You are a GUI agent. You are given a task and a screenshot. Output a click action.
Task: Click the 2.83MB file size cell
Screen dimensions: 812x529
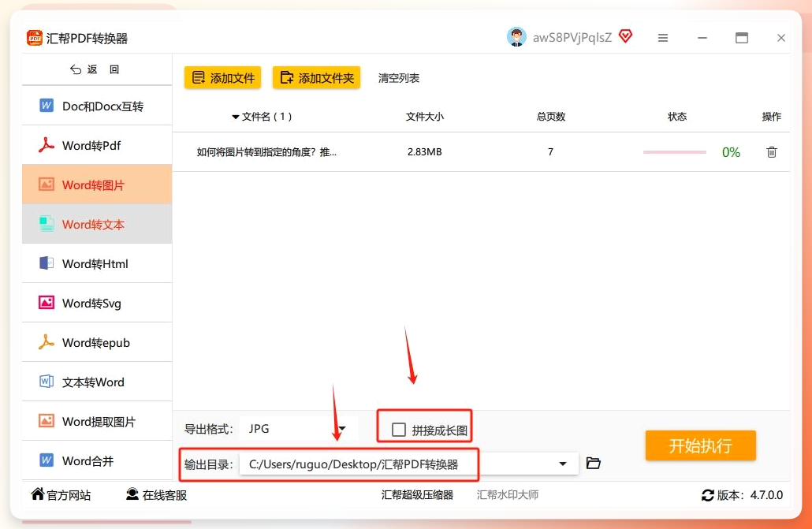(x=424, y=152)
